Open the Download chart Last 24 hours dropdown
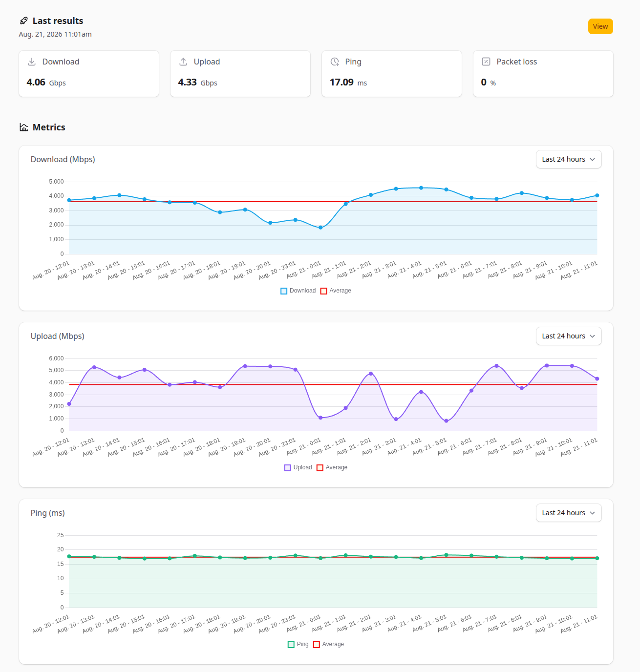This screenshot has width=640, height=672. coord(569,159)
